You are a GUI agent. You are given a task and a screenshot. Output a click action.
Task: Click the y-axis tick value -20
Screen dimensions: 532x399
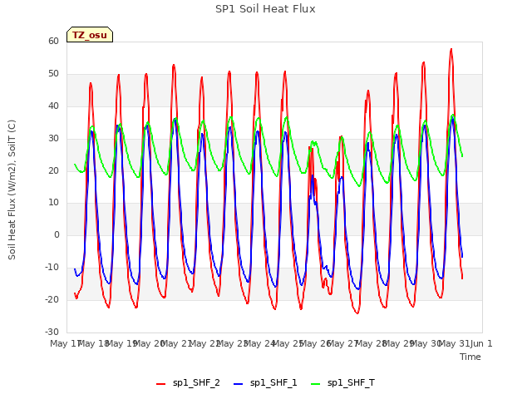52,299
